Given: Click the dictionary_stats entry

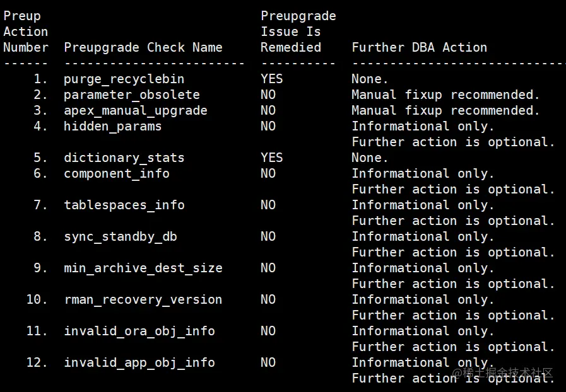Looking at the screenshot, I should tap(124, 158).
